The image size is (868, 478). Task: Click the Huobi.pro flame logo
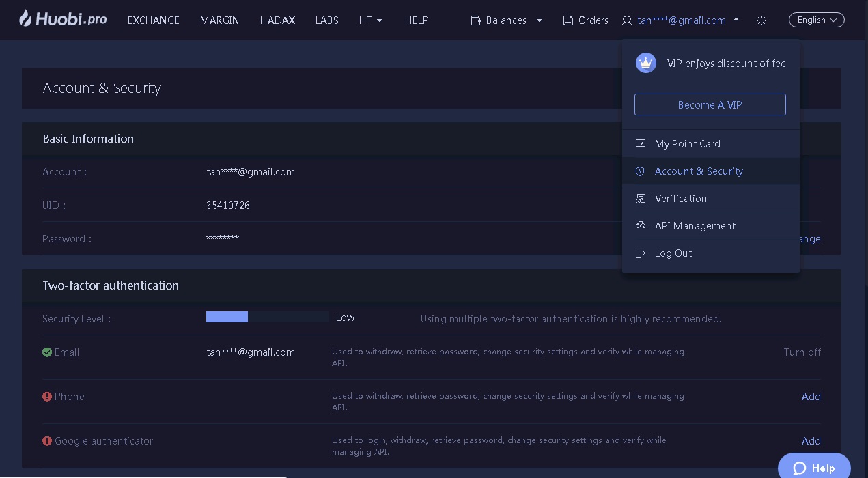click(25, 18)
